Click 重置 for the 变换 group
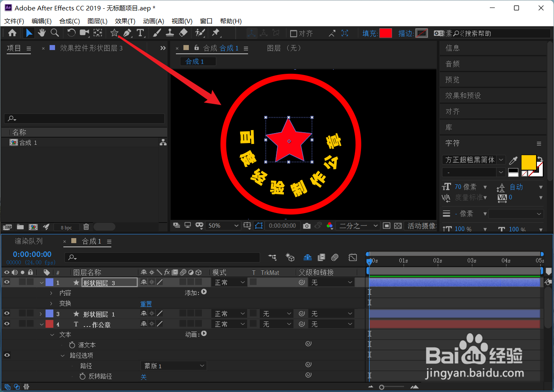This screenshot has width=554, height=392. [x=146, y=304]
